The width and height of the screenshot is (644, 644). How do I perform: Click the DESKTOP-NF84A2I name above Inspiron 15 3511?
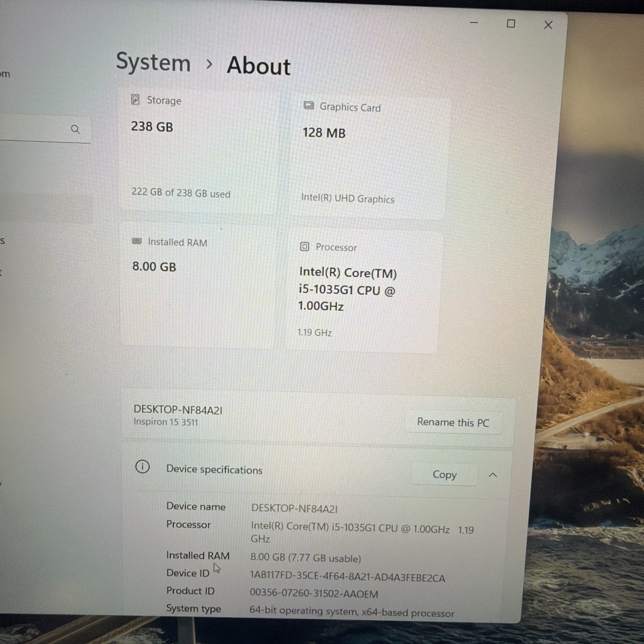(178, 410)
